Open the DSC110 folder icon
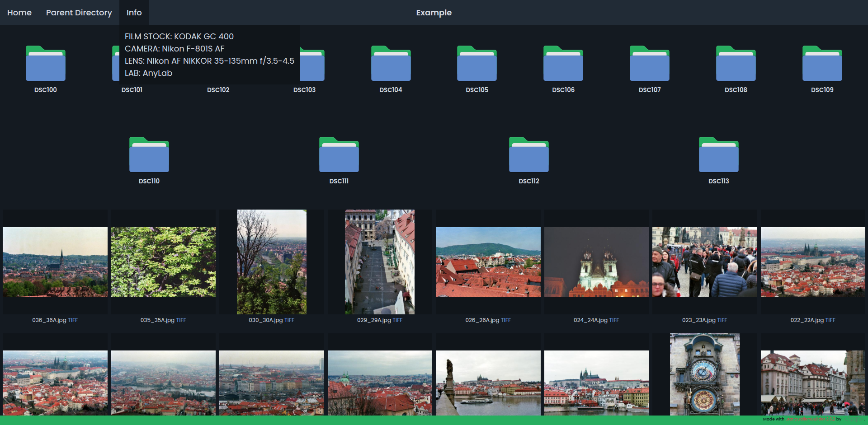Screen dimensions: 868x425 coord(149,155)
